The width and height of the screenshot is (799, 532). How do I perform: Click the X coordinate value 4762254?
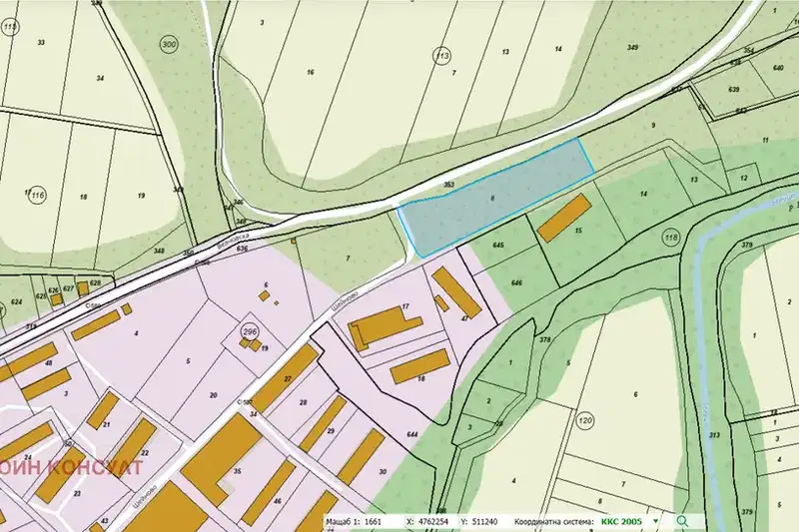[x=434, y=522]
